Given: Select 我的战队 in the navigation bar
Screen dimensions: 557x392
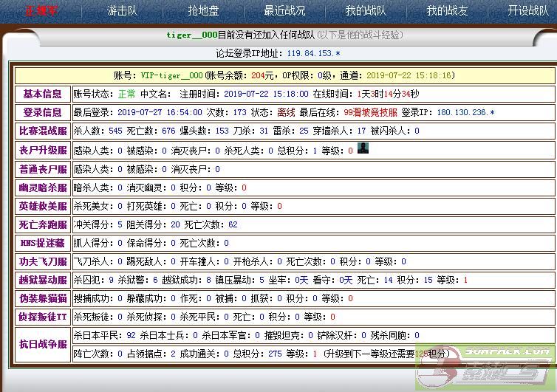Looking at the screenshot, I should tap(366, 11).
